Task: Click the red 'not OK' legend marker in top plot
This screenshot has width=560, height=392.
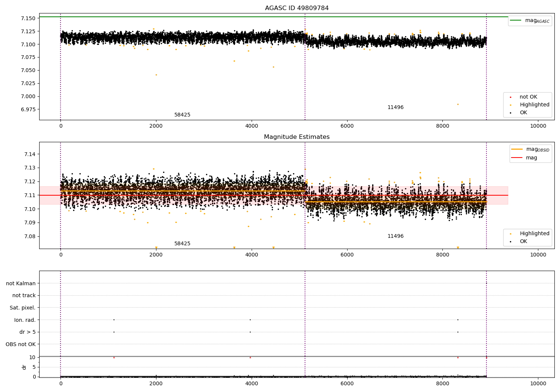Action: (510, 97)
